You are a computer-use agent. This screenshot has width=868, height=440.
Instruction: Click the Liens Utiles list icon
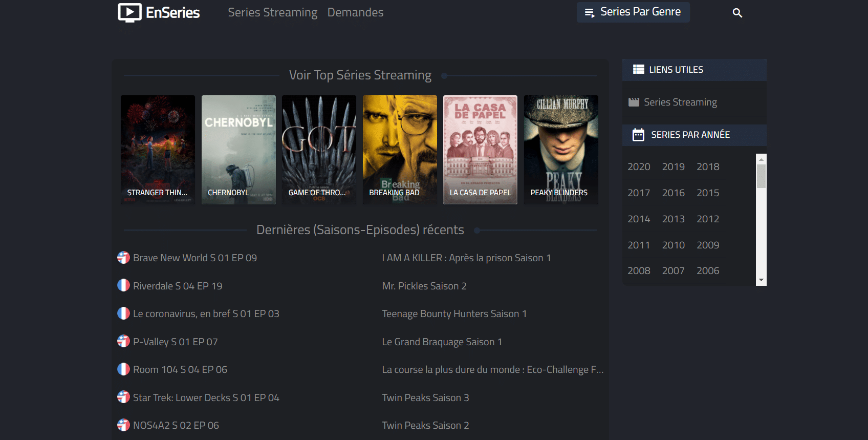click(x=638, y=69)
